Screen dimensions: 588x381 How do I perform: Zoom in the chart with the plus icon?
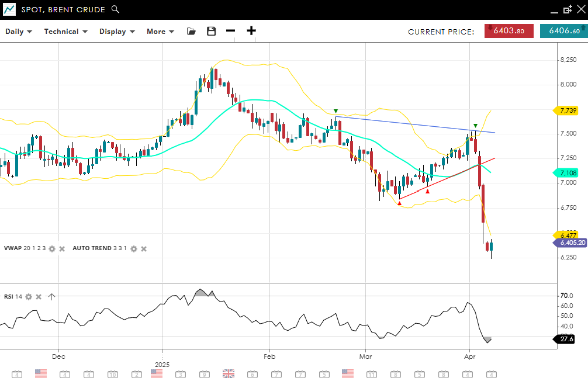(251, 32)
